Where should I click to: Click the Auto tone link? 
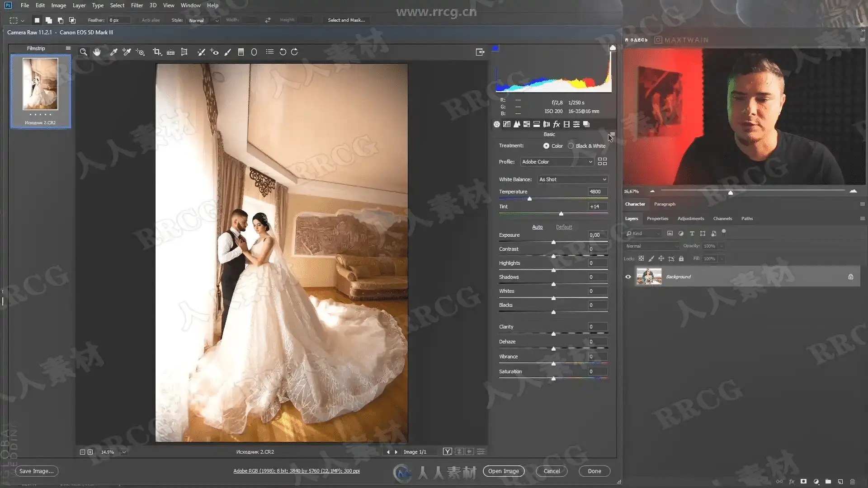click(537, 227)
